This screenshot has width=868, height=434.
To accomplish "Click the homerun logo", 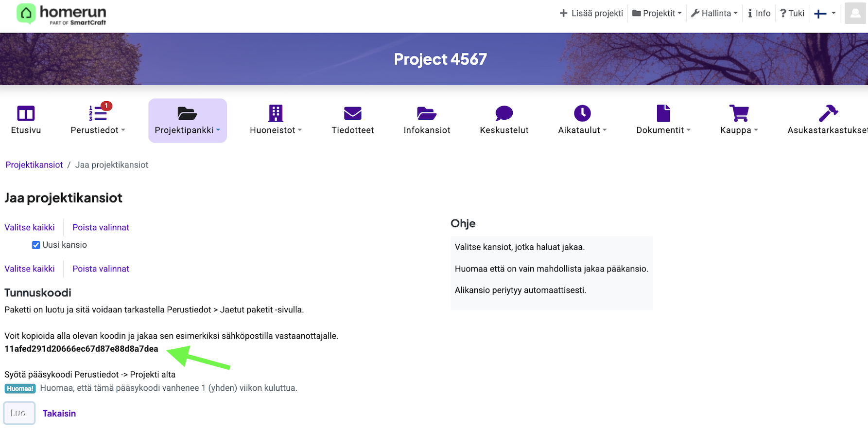I will (x=61, y=14).
